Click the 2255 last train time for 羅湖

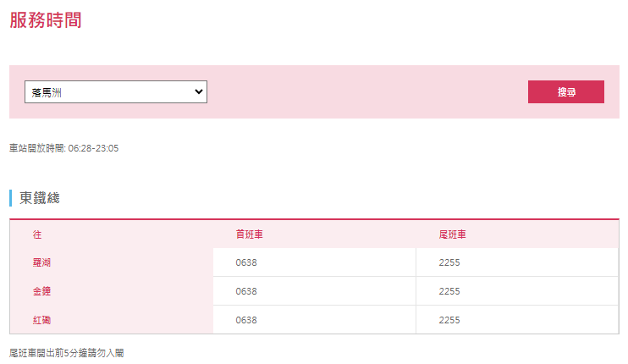[449, 262]
